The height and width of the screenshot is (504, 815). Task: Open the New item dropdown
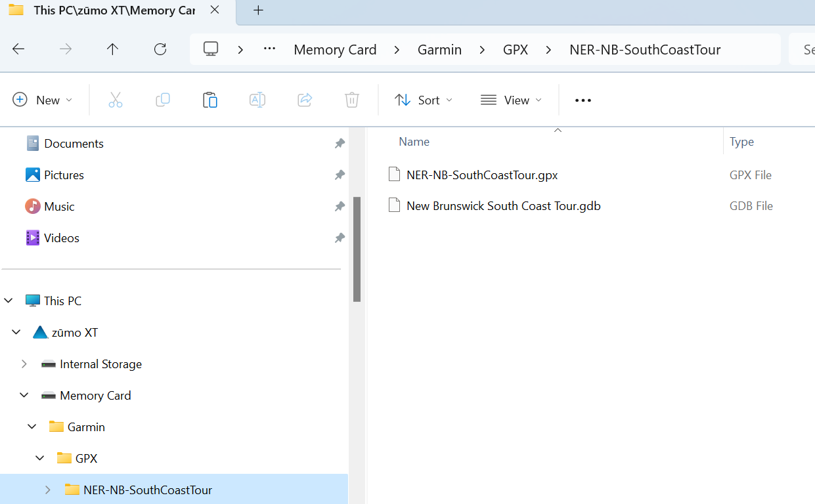point(43,100)
